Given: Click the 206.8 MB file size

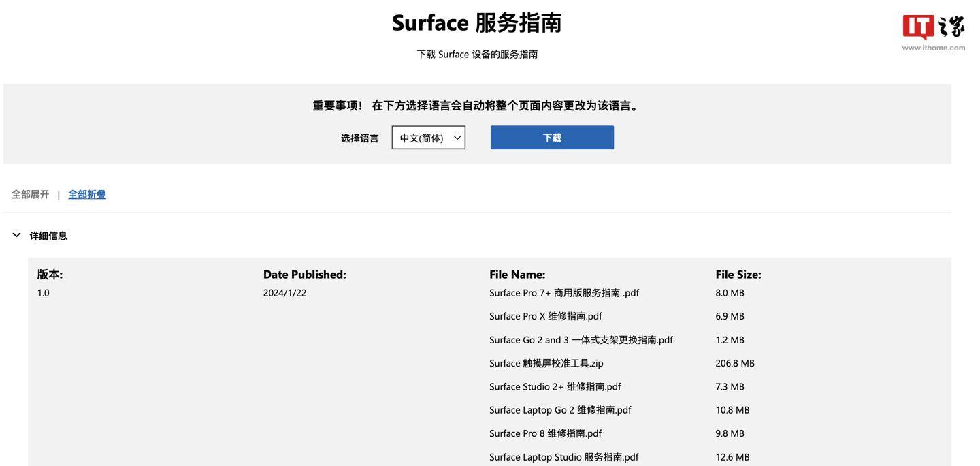Looking at the screenshot, I should [735, 363].
